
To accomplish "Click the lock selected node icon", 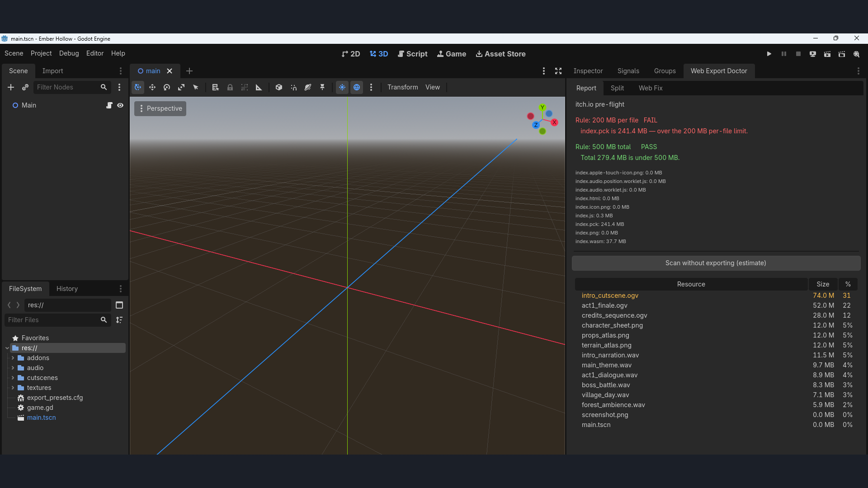I will coord(230,87).
